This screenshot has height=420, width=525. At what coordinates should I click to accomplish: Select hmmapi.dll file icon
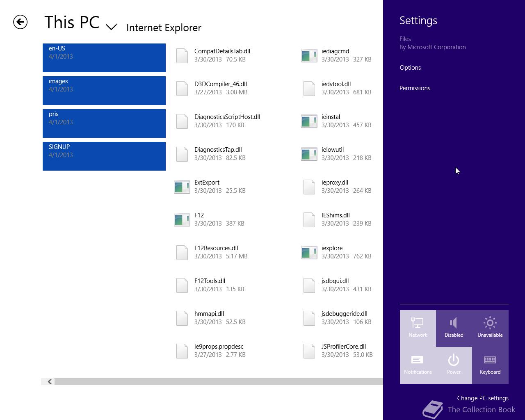tap(182, 318)
